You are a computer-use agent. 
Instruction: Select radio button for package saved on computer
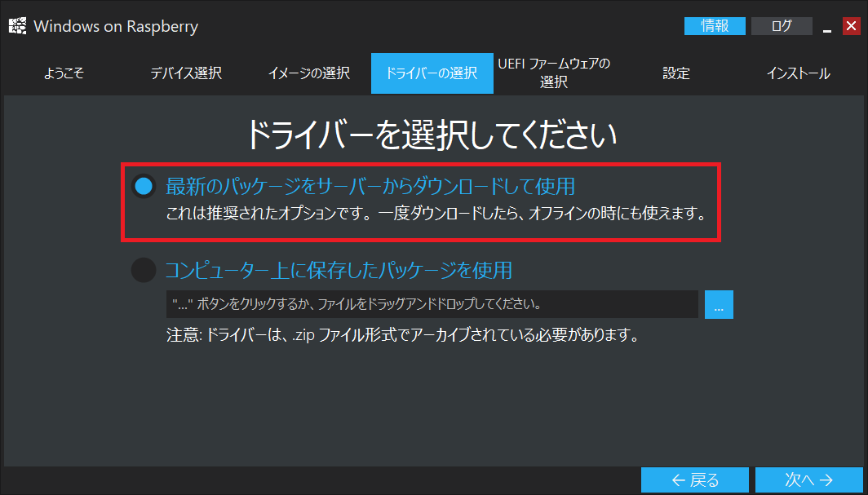pyautogui.click(x=144, y=270)
